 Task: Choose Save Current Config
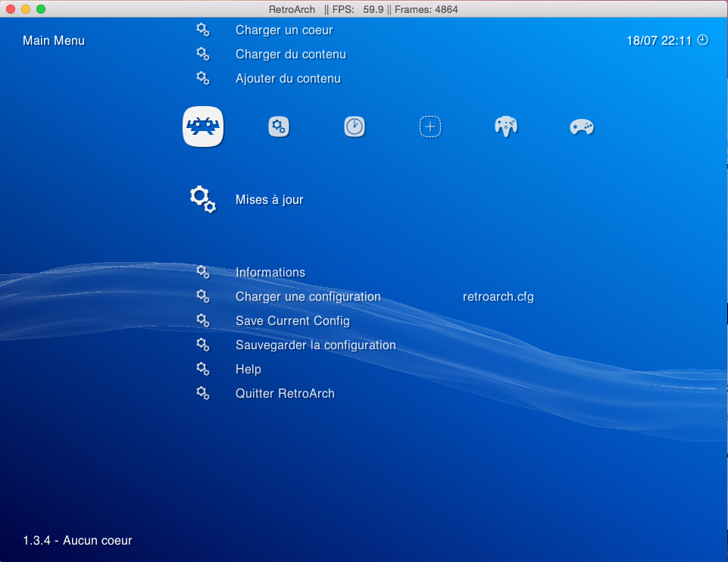[292, 321]
